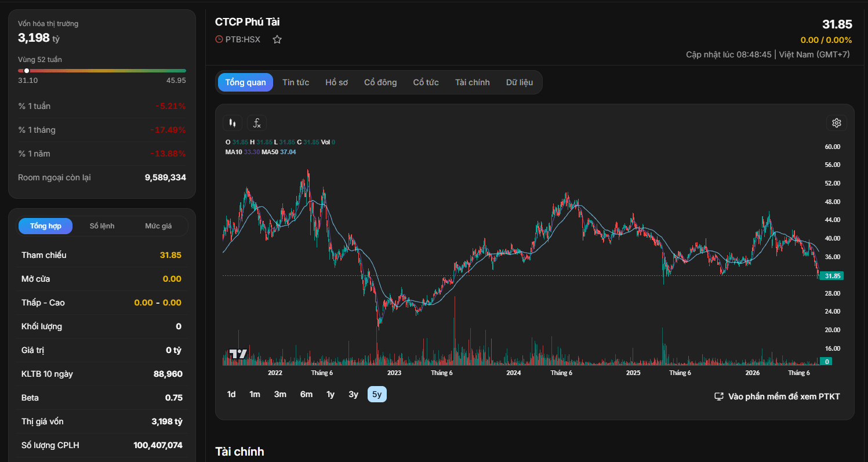Switch to the Số lệnh view

point(102,226)
